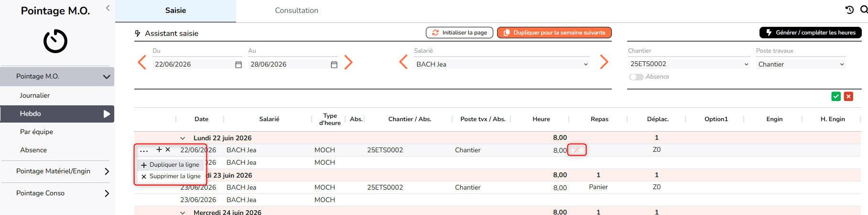The image size is (868, 215).
Task: Go to the next week with the orange arrow
Action: click(348, 62)
